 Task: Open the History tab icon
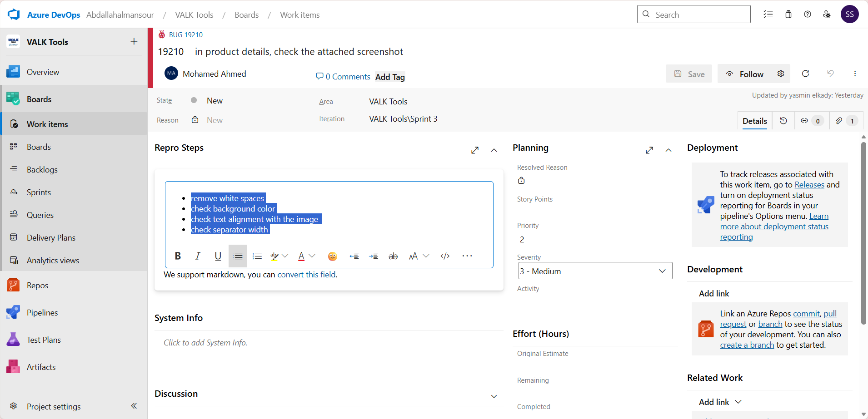pos(783,121)
